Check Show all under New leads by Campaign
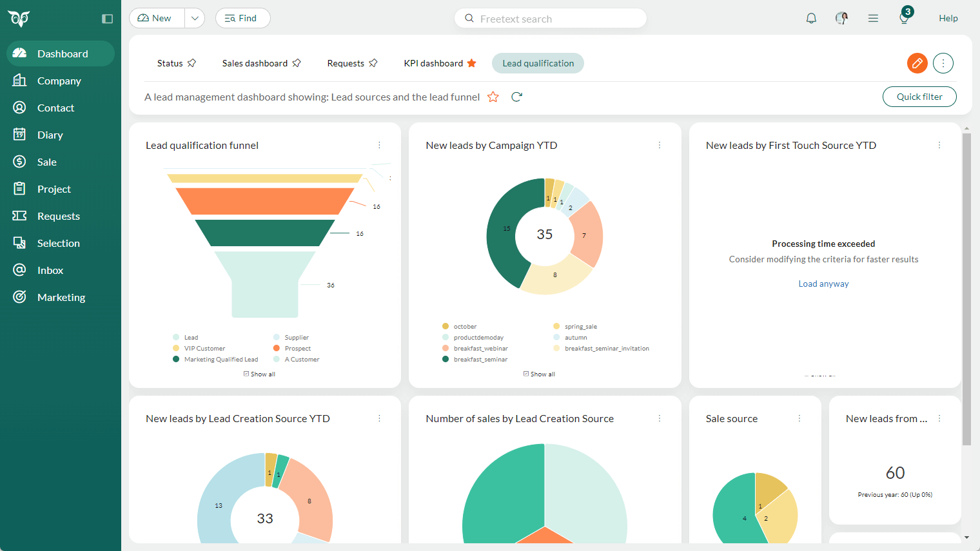The image size is (980, 551). pos(526,374)
